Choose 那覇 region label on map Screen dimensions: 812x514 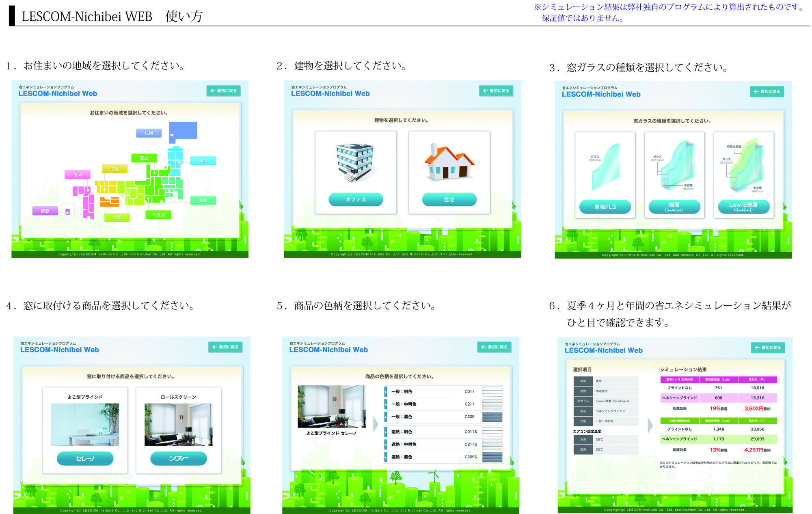click(x=45, y=211)
